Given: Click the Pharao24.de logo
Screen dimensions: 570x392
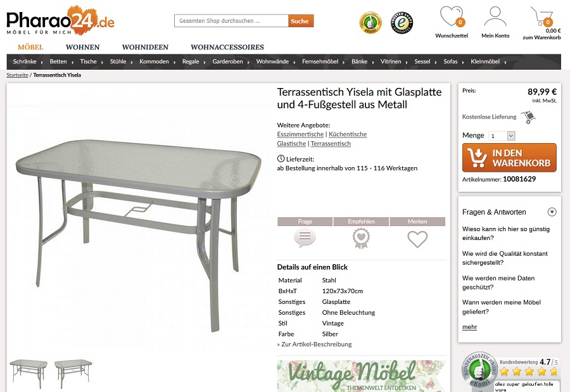Looking at the screenshot, I should coord(60,20).
